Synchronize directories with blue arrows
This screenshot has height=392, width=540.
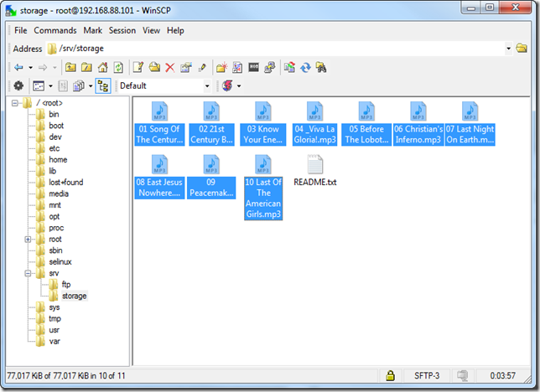pyautogui.click(x=305, y=68)
